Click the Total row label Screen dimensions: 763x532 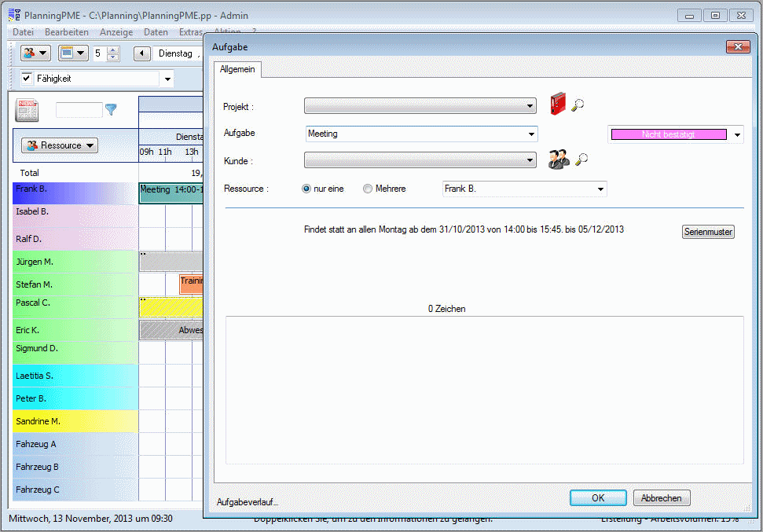pos(29,173)
